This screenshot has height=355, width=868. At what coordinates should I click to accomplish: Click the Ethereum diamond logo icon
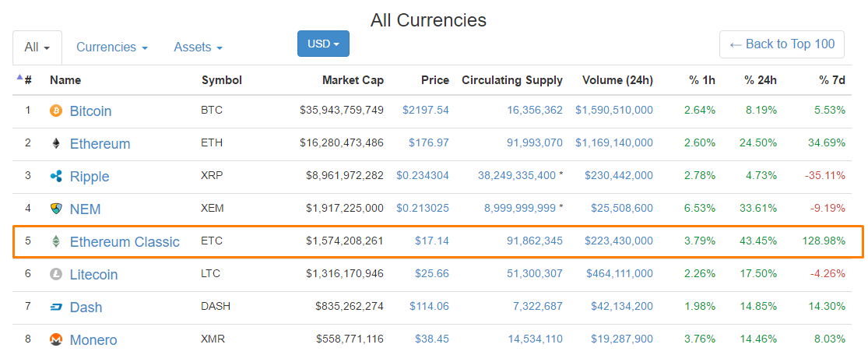coord(55,143)
